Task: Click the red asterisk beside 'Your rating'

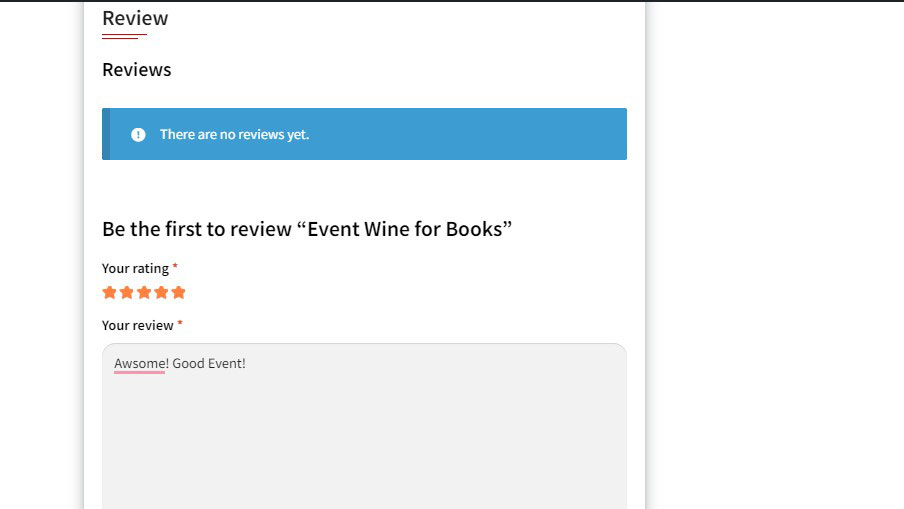Action: (x=175, y=267)
